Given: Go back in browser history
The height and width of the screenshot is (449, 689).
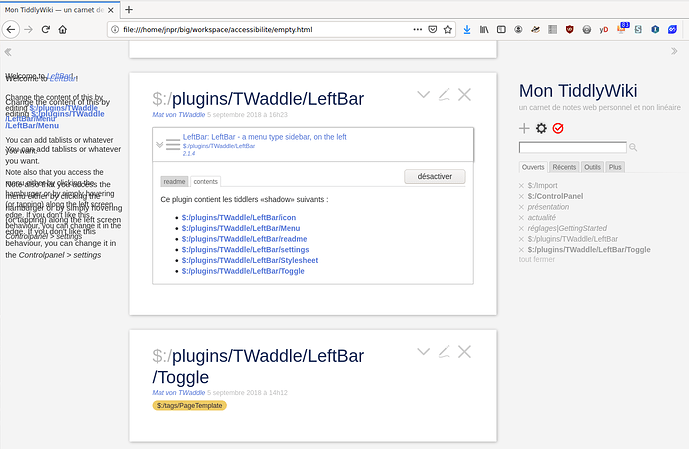Looking at the screenshot, I should [11, 29].
